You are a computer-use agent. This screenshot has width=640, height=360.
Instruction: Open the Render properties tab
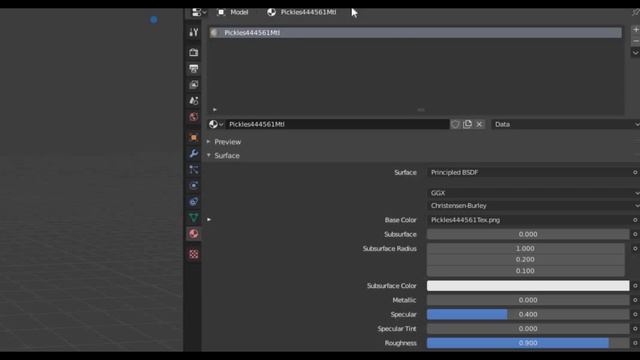pyautogui.click(x=193, y=52)
